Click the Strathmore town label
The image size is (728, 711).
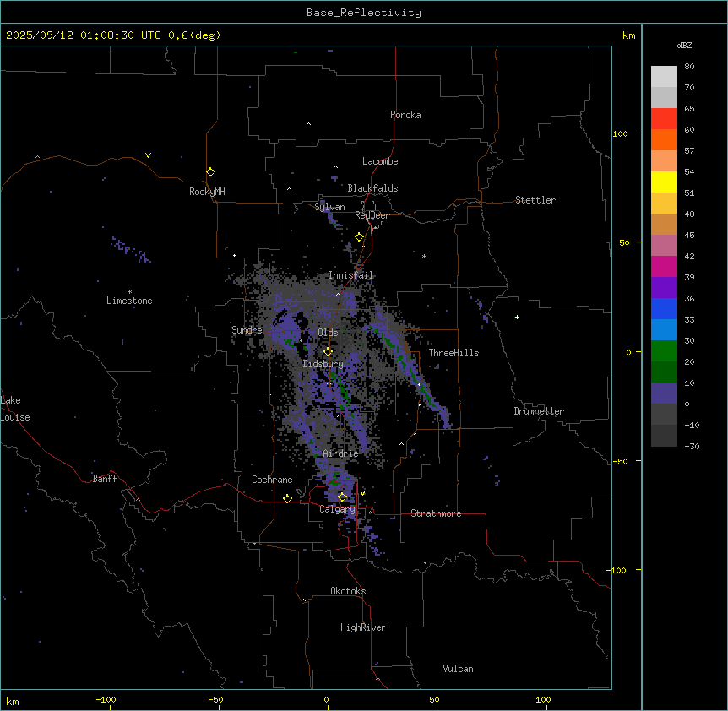click(x=436, y=513)
